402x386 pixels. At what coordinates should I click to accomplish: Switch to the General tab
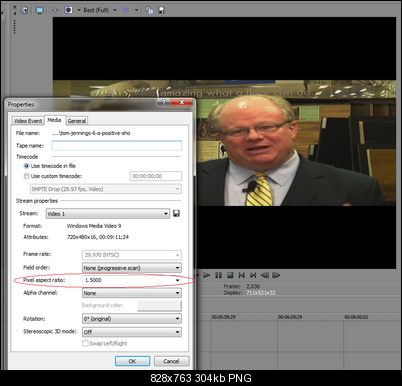point(77,121)
